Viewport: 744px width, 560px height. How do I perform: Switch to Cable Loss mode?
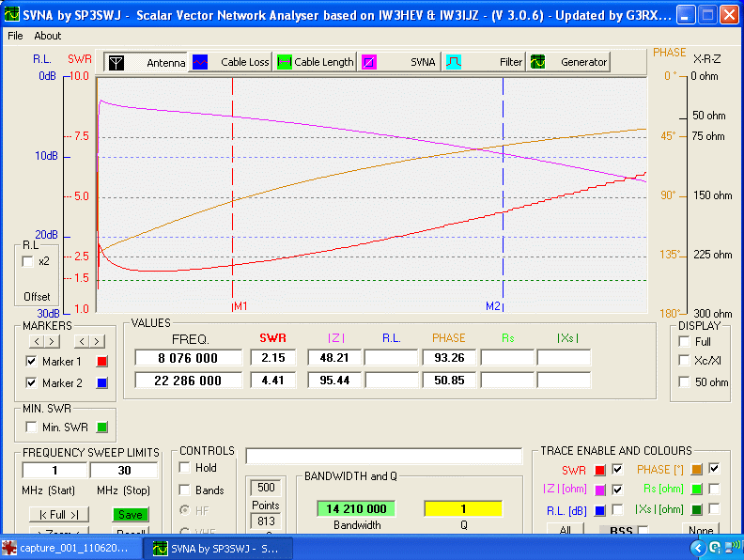[230, 62]
